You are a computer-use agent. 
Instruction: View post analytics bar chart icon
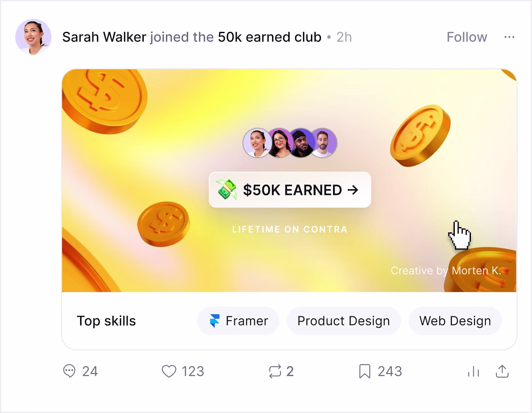point(473,371)
